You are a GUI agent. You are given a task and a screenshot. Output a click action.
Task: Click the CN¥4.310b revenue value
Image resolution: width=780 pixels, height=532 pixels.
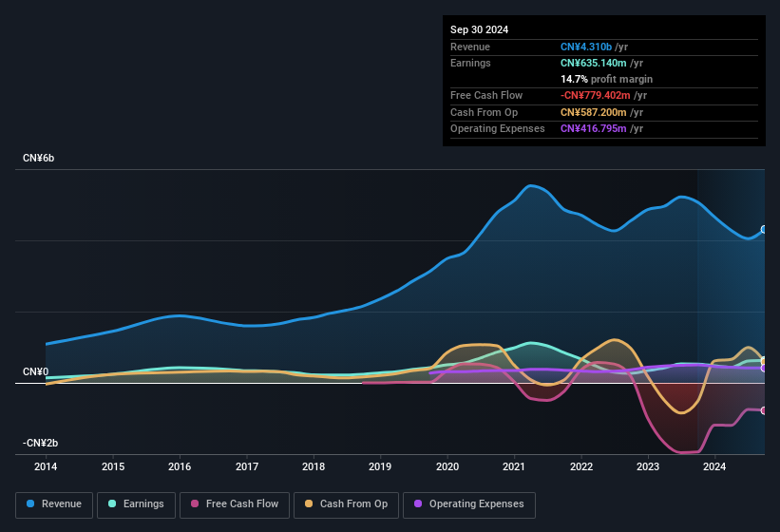coord(586,47)
